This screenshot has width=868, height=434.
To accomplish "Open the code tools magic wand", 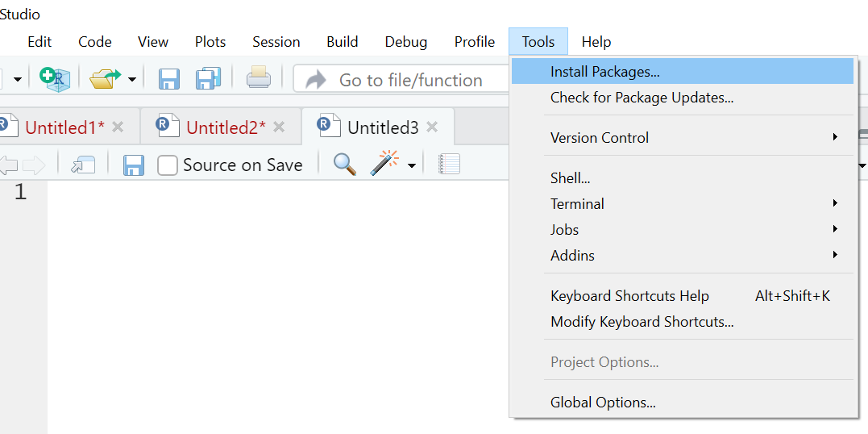I will (384, 165).
